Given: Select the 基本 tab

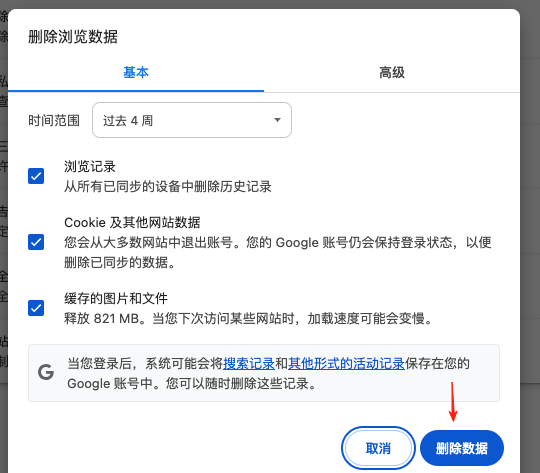Looking at the screenshot, I should (136, 73).
